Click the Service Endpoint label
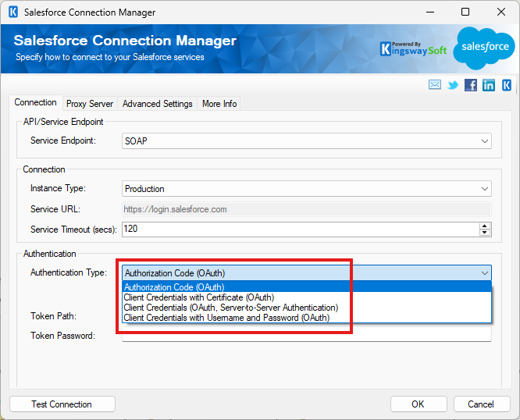Screen dimensions: 520x420 pos(63,141)
